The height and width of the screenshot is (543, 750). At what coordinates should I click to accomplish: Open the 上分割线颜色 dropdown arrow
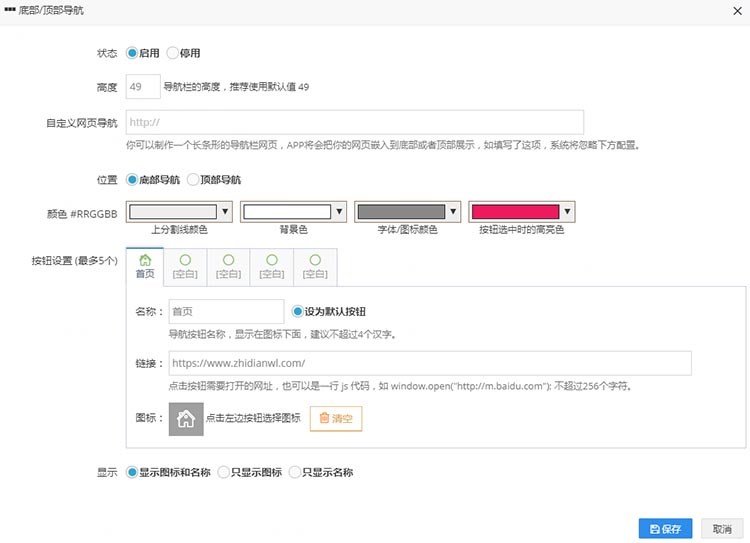[225, 211]
